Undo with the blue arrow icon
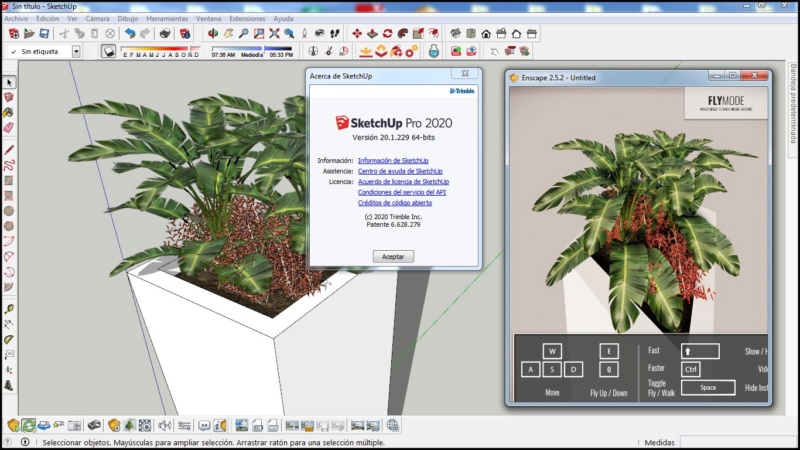Screen dimensions: 800x450 click(130, 34)
